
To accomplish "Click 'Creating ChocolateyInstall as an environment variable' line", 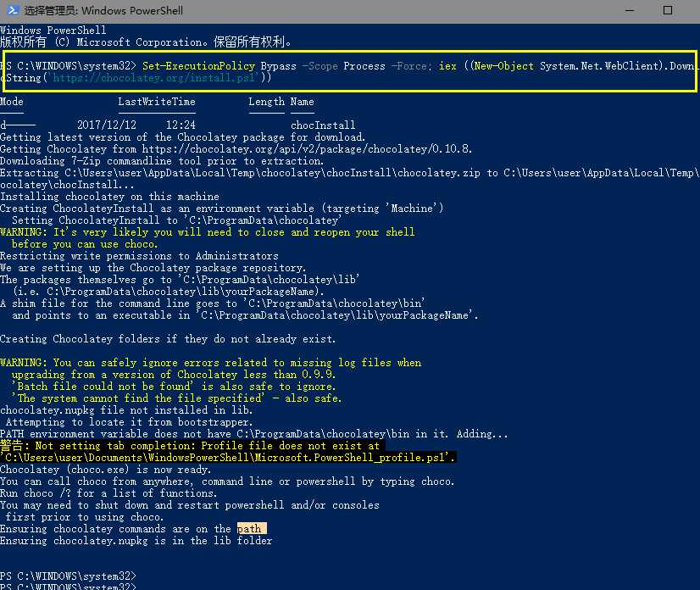I will point(222,209).
